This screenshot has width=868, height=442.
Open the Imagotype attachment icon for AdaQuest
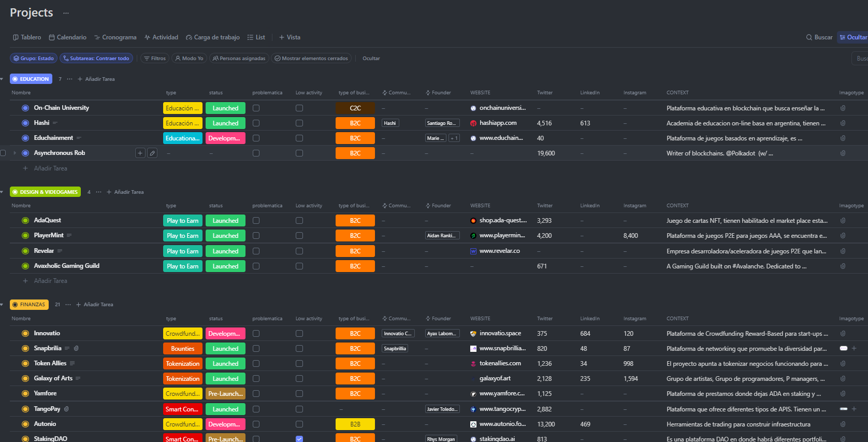pyautogui.click(x=843, y=221)
